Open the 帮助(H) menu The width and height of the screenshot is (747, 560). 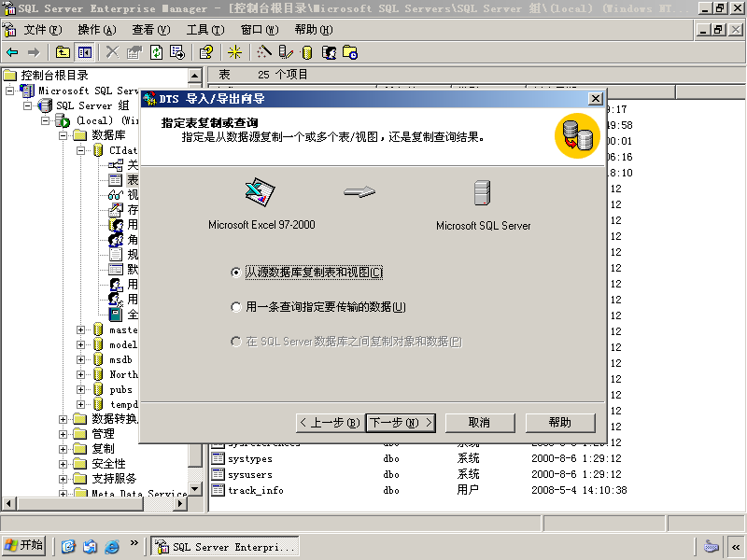tap(314, 30)
